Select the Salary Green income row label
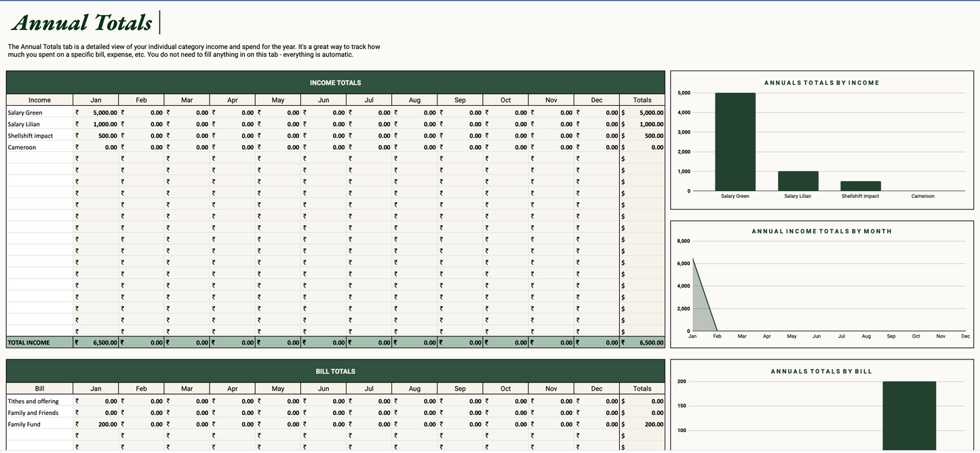The width and height of the screenshot is (980, 453). [x=25, y=113]
